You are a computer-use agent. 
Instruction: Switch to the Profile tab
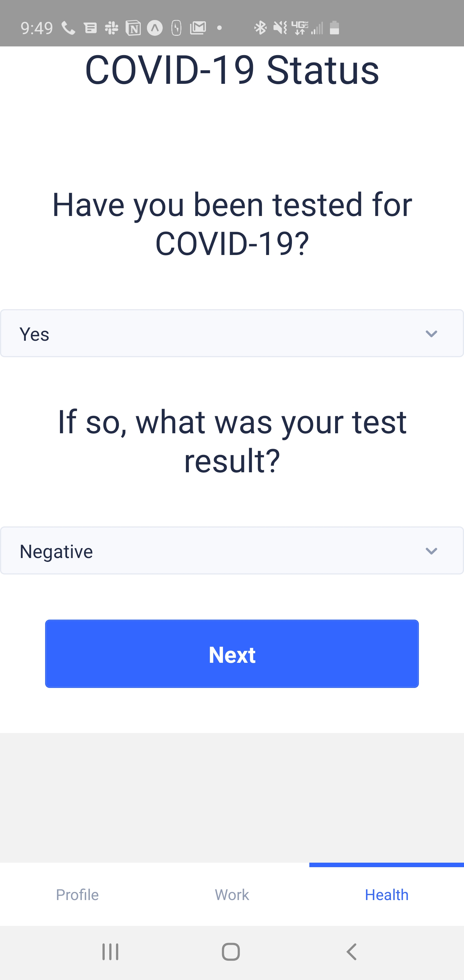[77, 894]
